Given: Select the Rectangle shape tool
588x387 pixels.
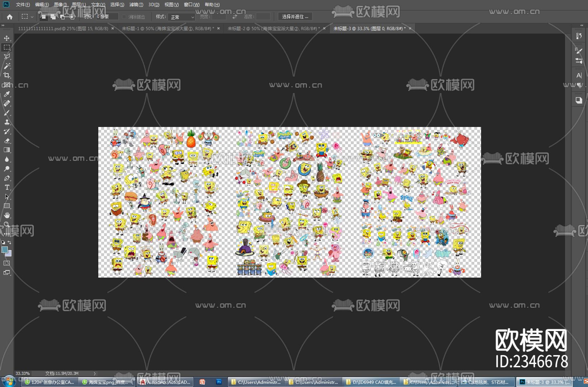Looking at the screenshot, I should (7, 206).
